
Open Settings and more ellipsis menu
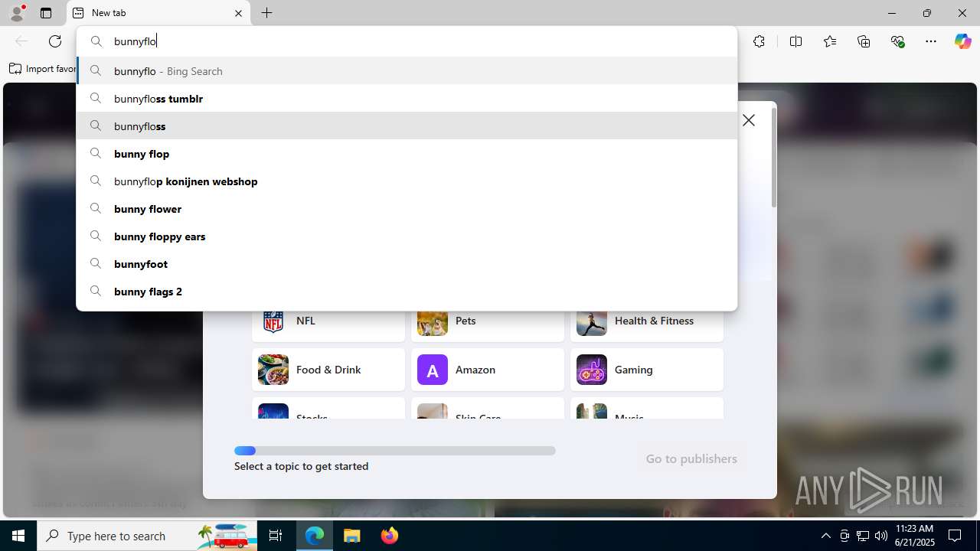[x=931, y=41]
